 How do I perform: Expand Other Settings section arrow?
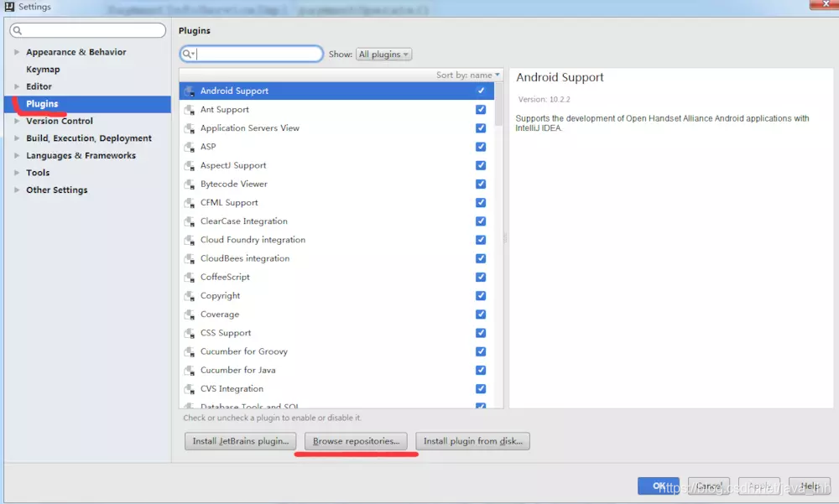pos(17,190)
